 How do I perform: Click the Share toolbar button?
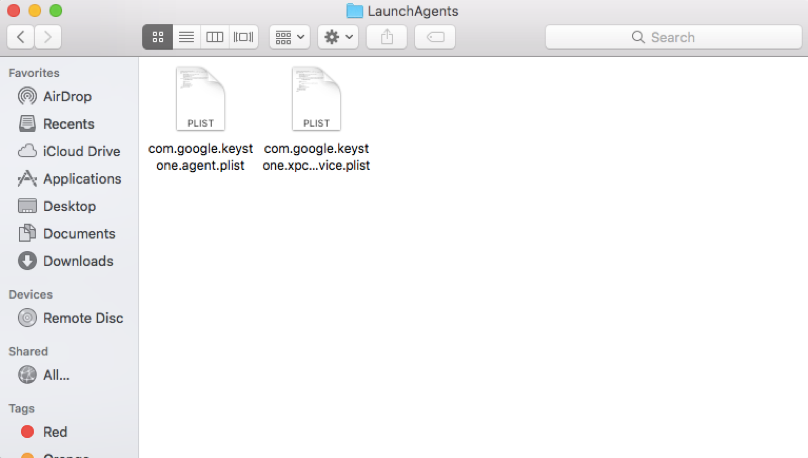[x=386, y=37]
